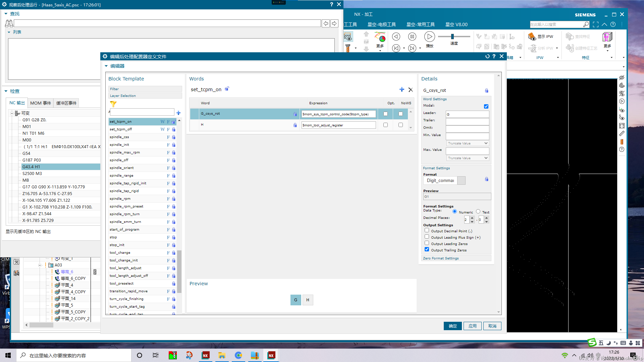
Task: Click the lock icon beside Details G_csys_rot
Action: tap(487, 90)
